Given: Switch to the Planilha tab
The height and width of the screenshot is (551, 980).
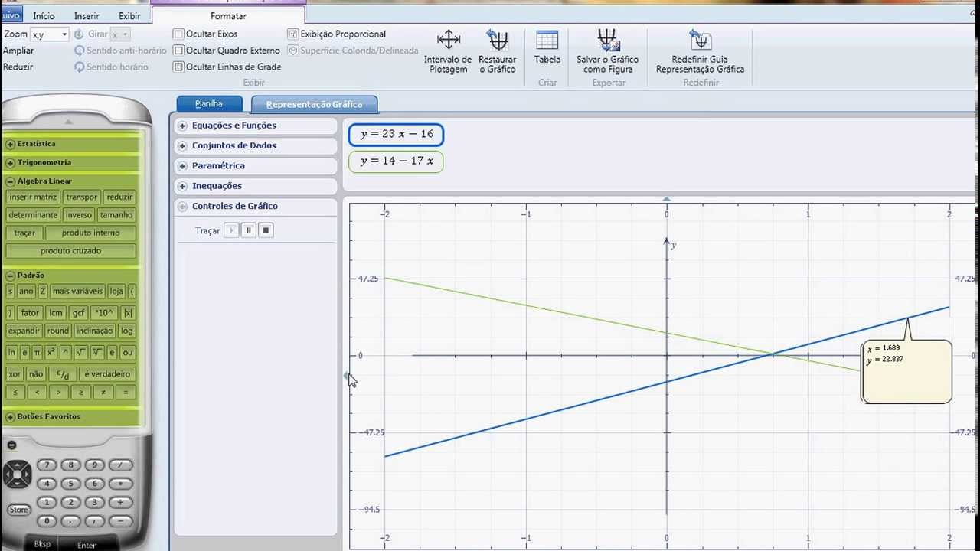Looking at the screenshot, I should point(209,104).
